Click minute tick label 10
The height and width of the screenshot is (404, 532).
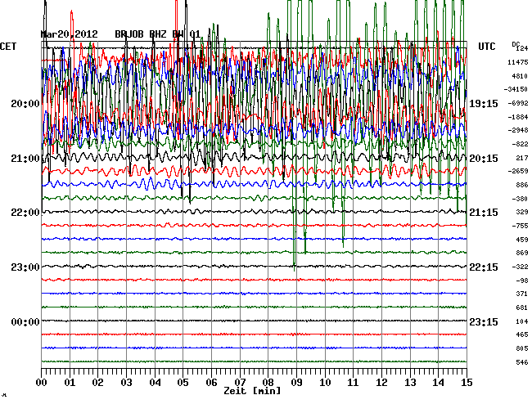(x=325, y=382)
